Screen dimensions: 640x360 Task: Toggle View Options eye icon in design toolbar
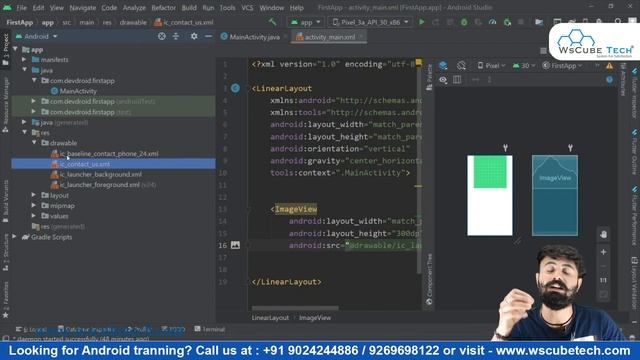point(443,80)
